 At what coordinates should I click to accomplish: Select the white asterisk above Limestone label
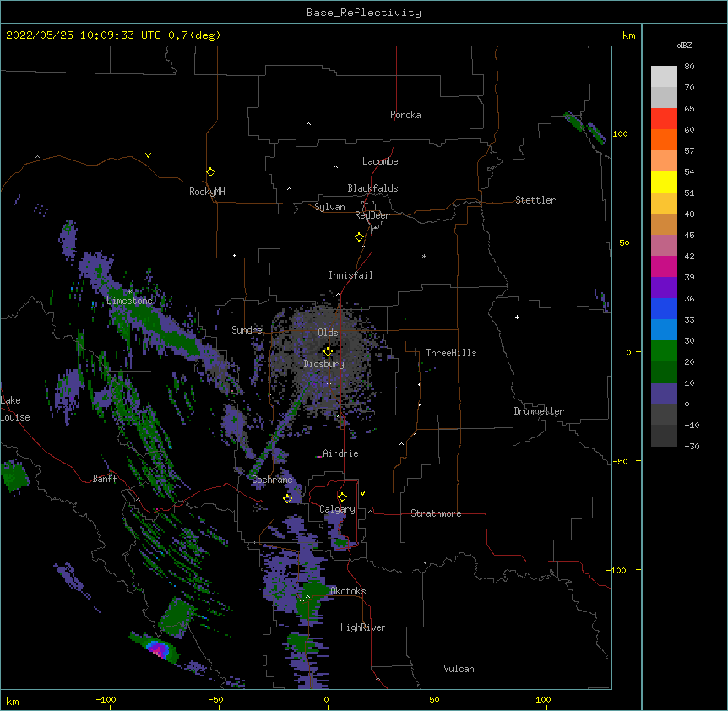[x=129, y=291]
